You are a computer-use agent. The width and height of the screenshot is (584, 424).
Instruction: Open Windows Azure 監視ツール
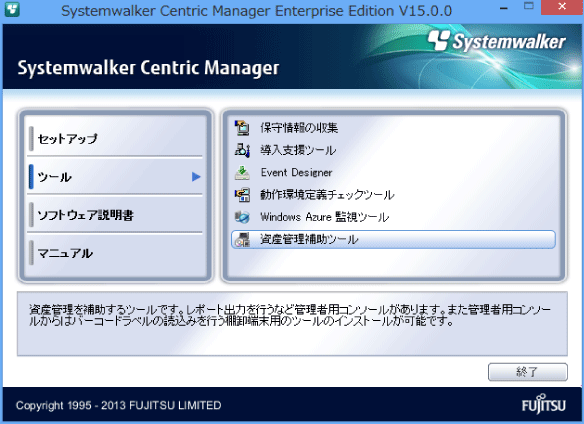[324, 217]
